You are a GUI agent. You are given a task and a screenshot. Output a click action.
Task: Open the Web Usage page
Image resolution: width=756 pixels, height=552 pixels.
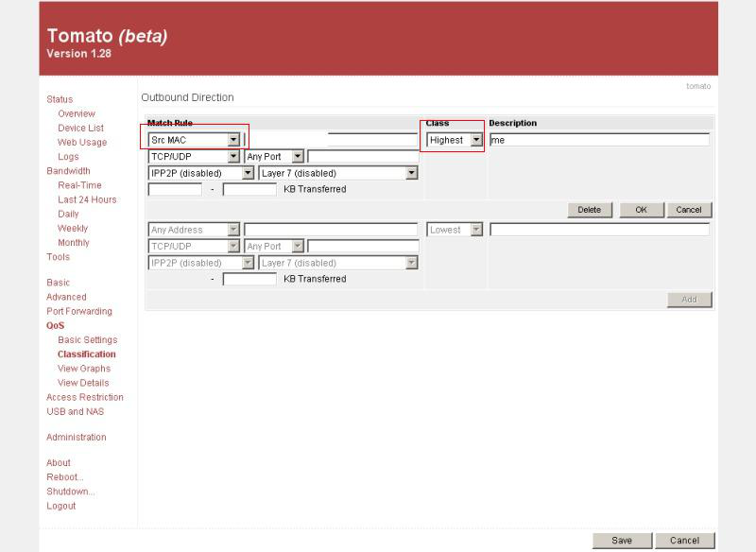(82, 142)
